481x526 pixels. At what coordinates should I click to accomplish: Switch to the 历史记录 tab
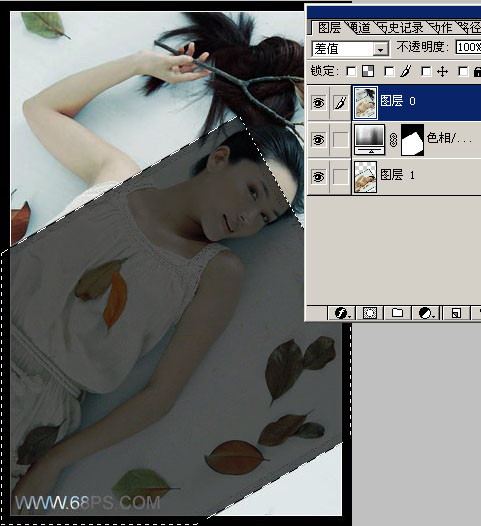coord(401,28)
